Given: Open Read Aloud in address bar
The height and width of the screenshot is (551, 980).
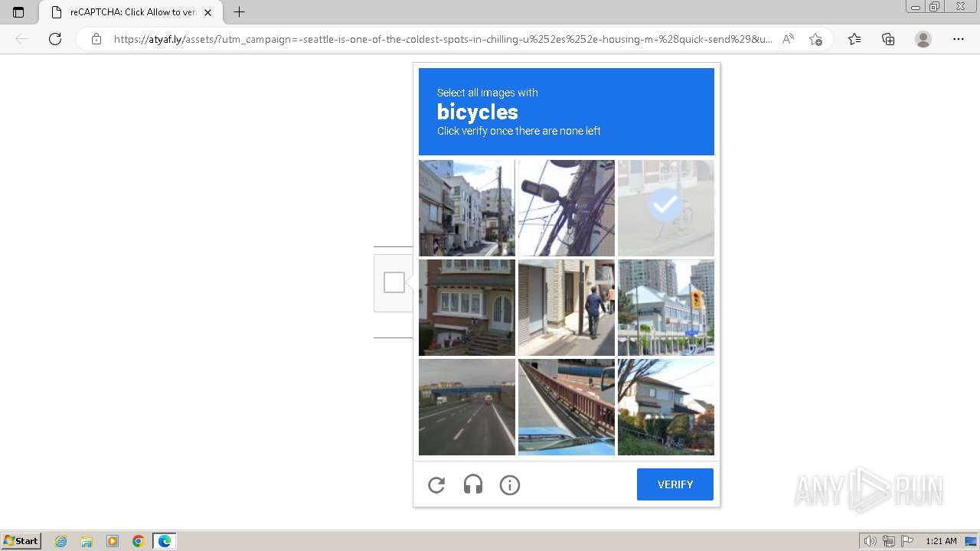Looking at the screenshot, I should 788,39.
